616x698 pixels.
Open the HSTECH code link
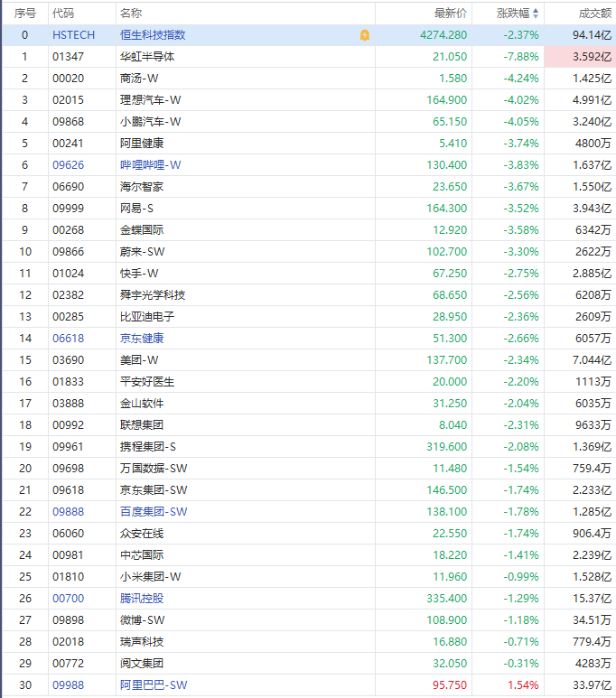pos(73,35)
